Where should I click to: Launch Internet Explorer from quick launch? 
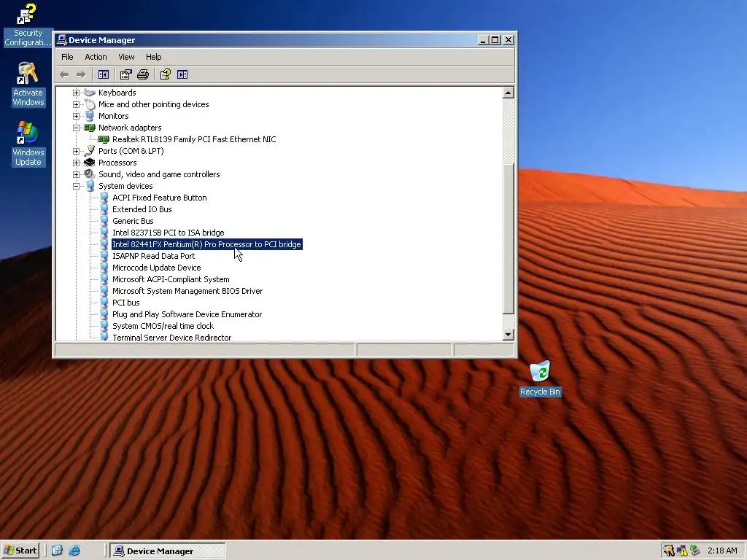tap(74, 551)
